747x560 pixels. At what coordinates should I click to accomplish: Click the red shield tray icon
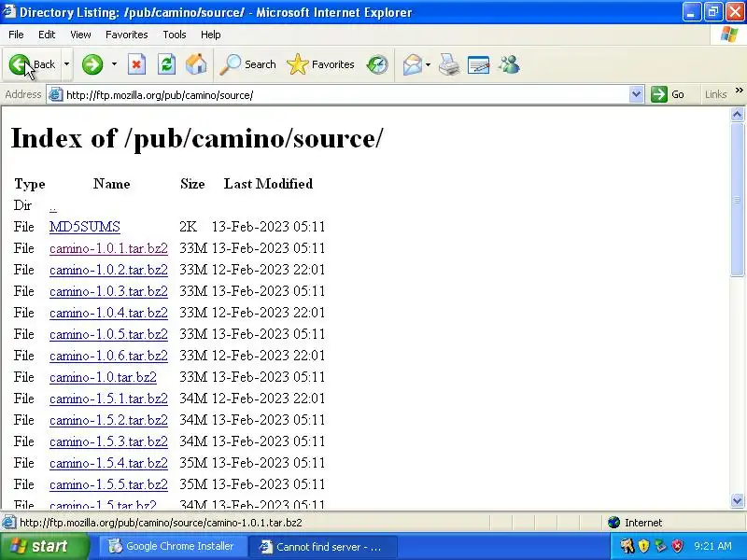click(x=677, y=546)
